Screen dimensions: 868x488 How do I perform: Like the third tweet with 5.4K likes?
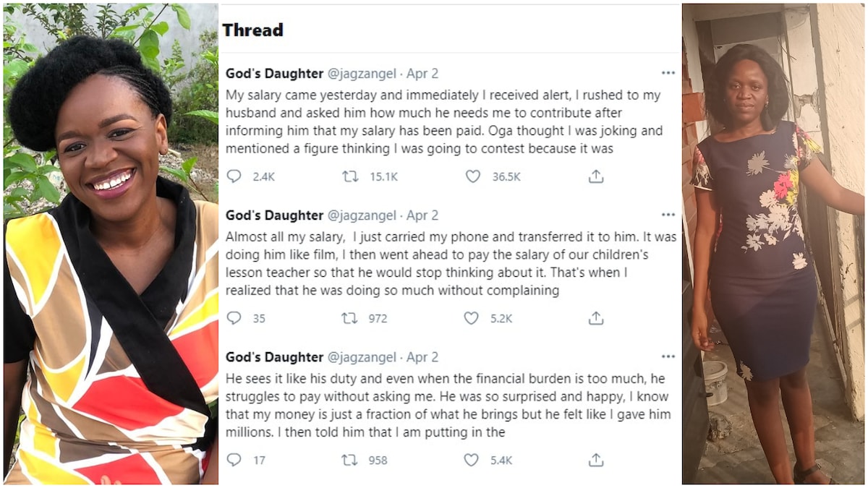coord(472,460)
